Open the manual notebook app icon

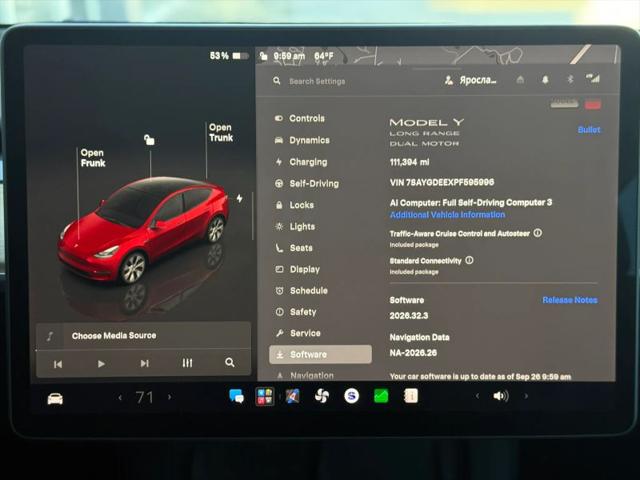(x=411, y=396)
